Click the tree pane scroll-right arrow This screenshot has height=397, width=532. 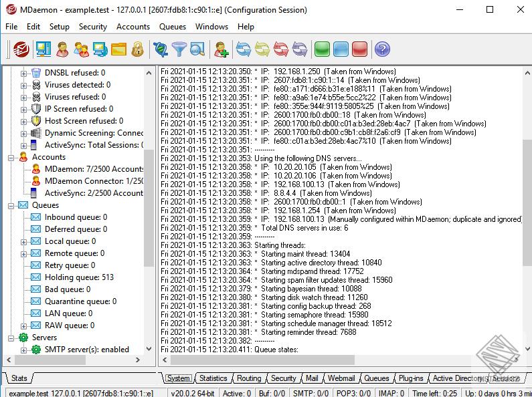[x=137, y=360]
